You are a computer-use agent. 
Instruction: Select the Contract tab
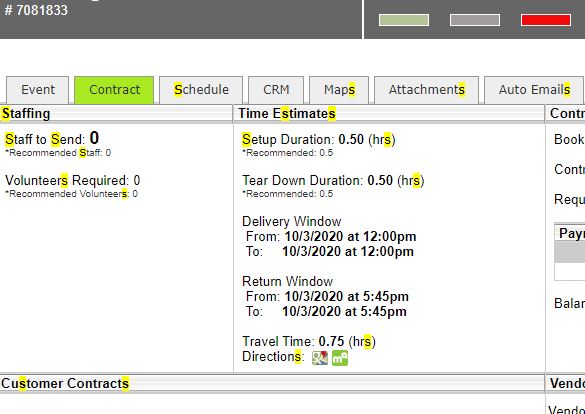tap(114, 90)
